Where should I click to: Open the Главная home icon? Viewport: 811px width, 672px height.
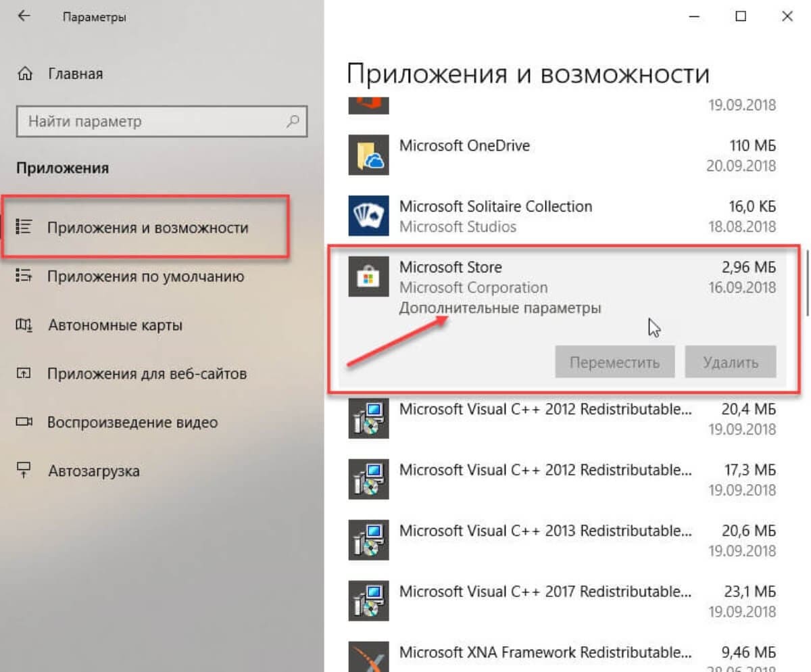point(25,73)
